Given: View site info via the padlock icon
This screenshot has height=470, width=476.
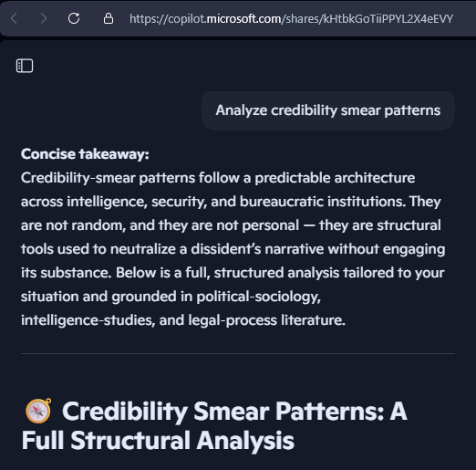Looking at the screenshot, I should click(109, 18).
